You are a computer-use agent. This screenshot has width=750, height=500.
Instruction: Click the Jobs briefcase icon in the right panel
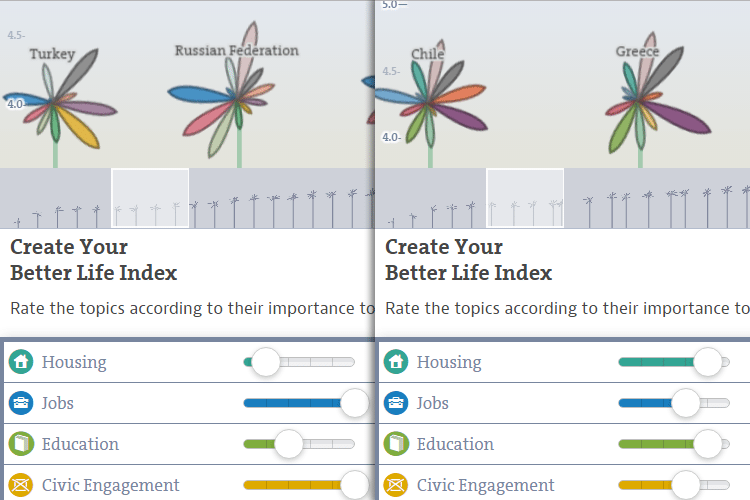click(x=396, y=403)
